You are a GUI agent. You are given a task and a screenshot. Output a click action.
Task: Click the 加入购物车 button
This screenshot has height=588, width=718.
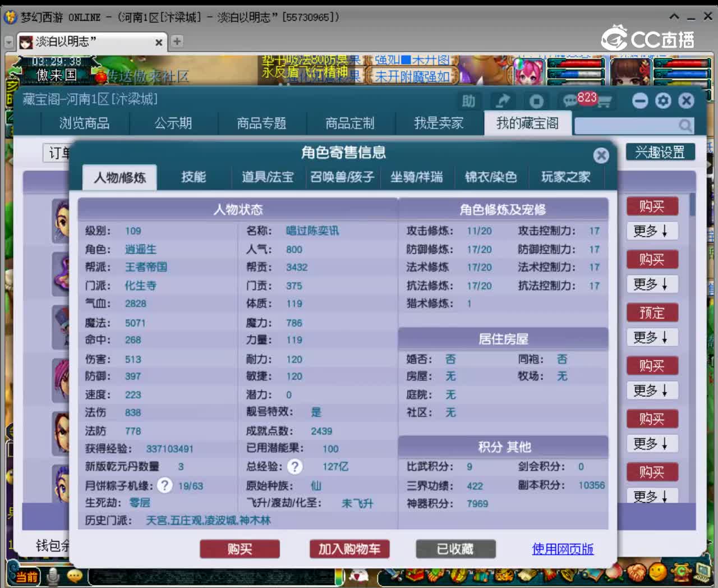349,549
